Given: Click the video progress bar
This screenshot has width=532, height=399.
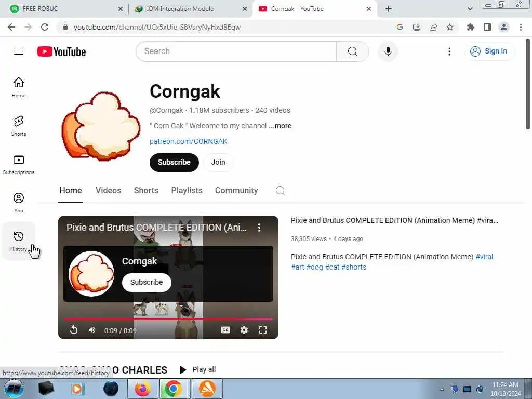Looking at the screenshot, I should (x=168, y=319).
